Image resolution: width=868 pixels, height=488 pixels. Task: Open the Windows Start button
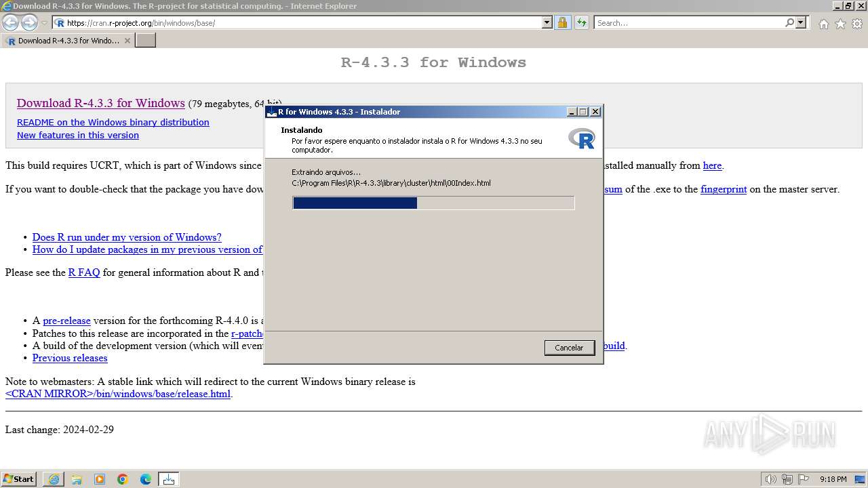coord(19,479)
